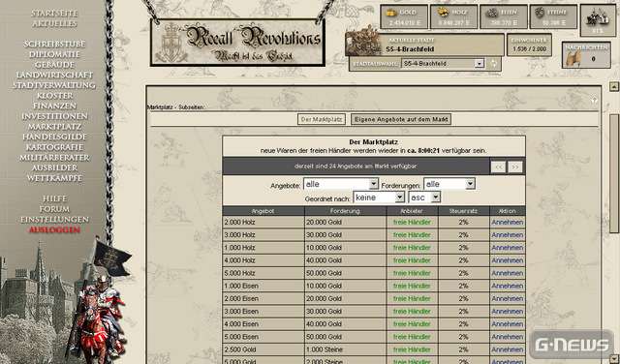Open Startseite in sidebar
The image size is (620, 364).
pos(54,14)
